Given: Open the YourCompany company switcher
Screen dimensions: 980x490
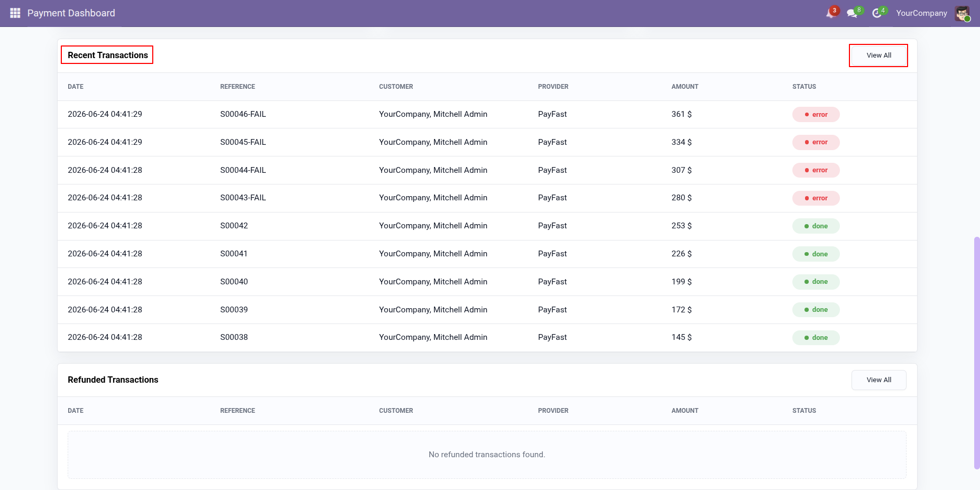Looking at the screenshot, I should (921, 13).
